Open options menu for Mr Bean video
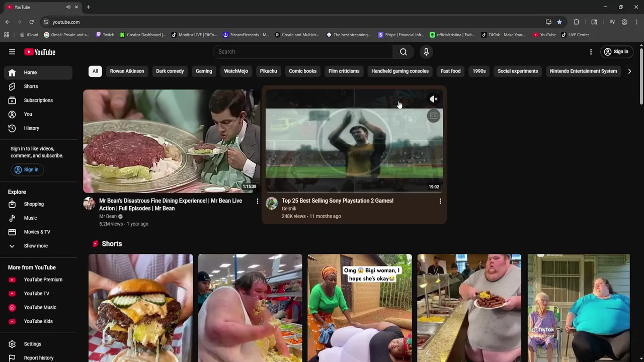 [x=257, y=201]
